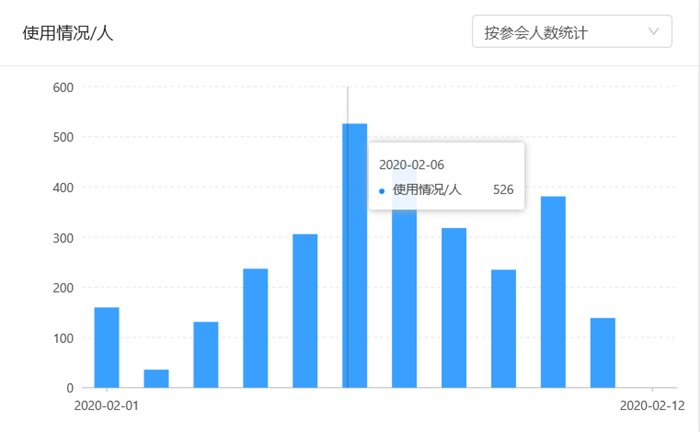Click the 600 label on the y-axis

pyautogui.click(x=63, y=87)
